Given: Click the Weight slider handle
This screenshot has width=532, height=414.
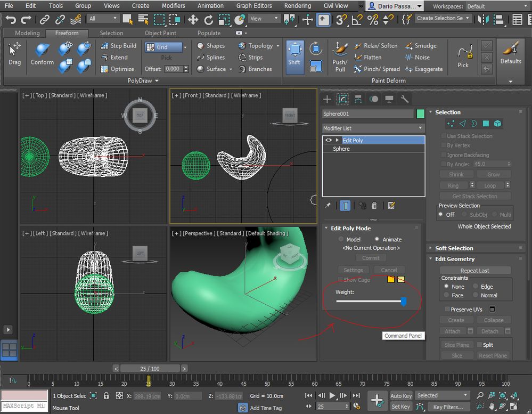Looking at the screenshot, I should [404, 302].
